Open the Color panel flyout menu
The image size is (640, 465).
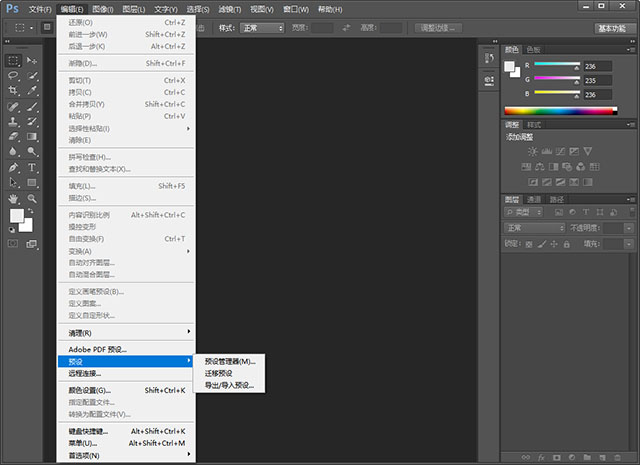(630, 50)
